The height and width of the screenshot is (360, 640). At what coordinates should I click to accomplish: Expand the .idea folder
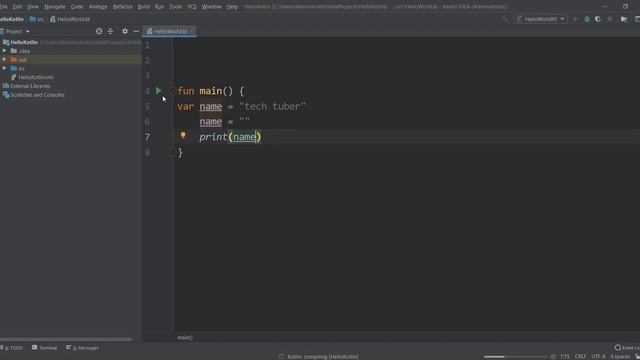tap(4, 51)
